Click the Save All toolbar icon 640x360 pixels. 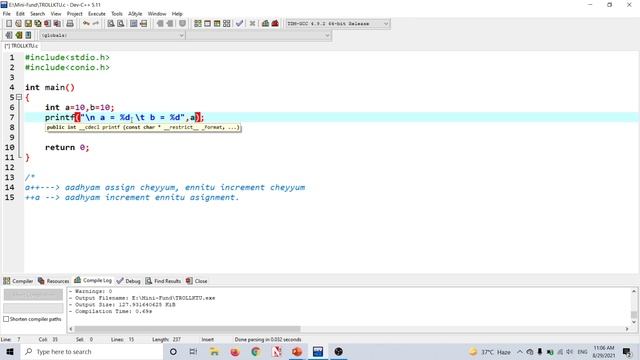pyautogui.click(x=38, y=24)
